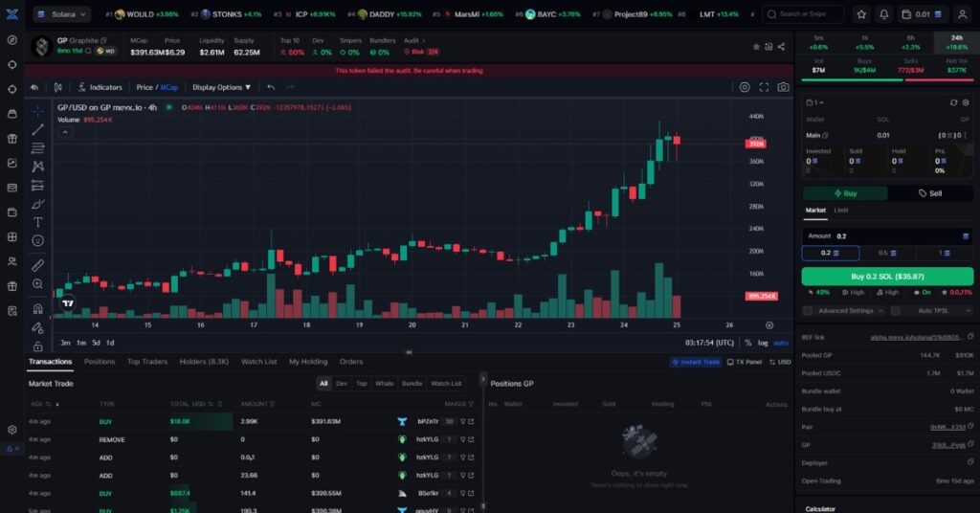Open the user profile icon
The height and width of the screenshot is (513, 980).
point(963,13)
